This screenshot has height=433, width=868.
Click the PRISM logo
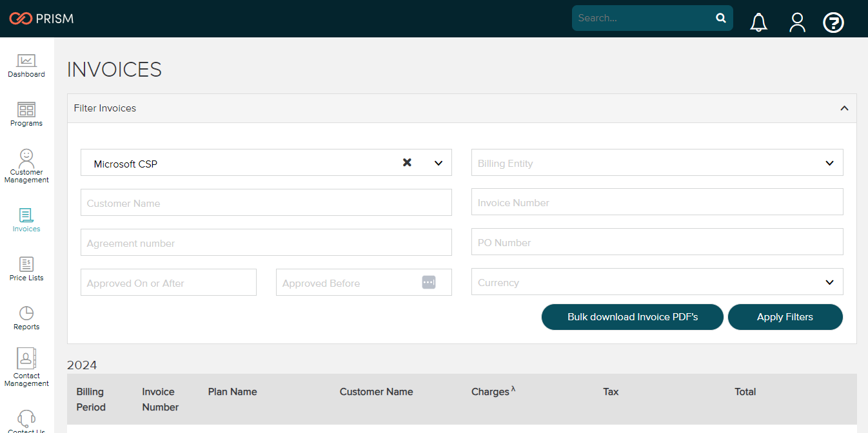point(41,19)
